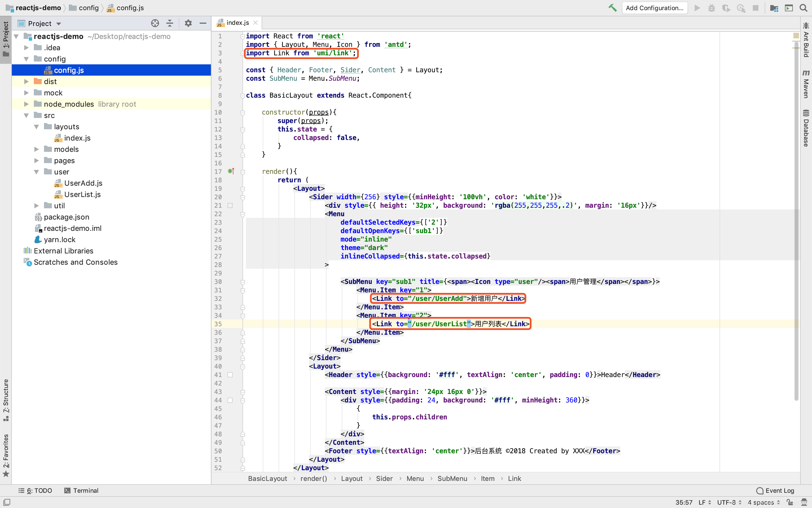Click the Build project hammer icon
The image size is (812, 508).
point(612,8)
